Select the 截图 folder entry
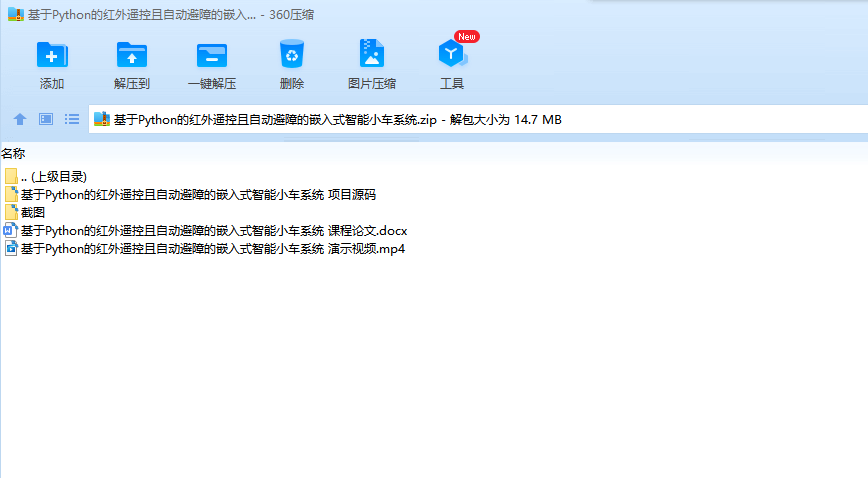The height and width of the screenshot is (478, 868). tap(25, 212)
